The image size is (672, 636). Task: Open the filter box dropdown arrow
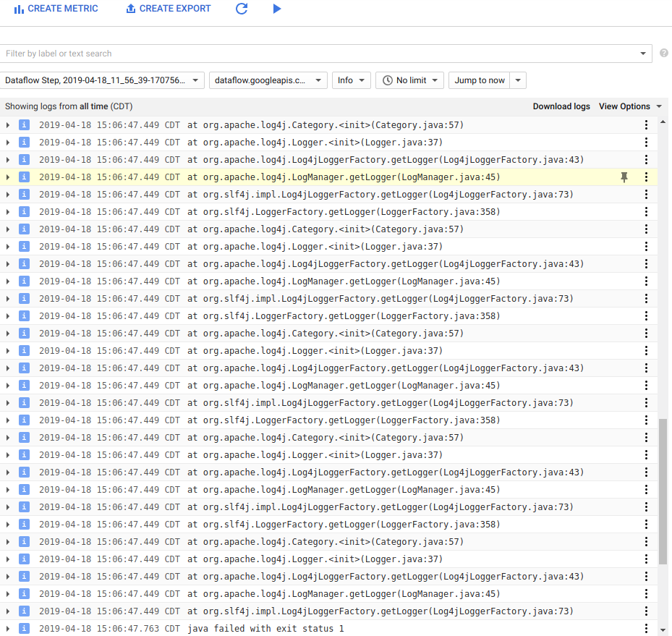[x=643, y=54]
